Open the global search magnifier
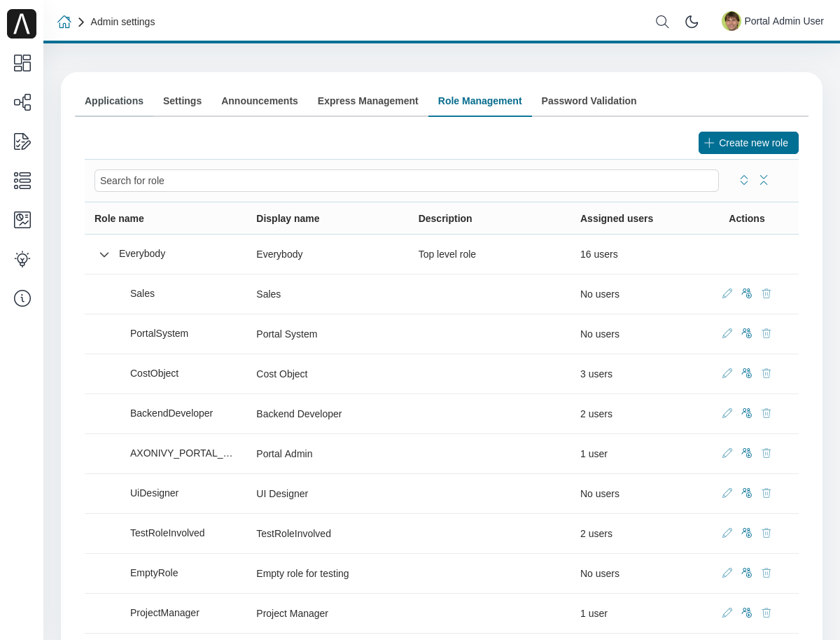840x640 pixels. [662, 22]
